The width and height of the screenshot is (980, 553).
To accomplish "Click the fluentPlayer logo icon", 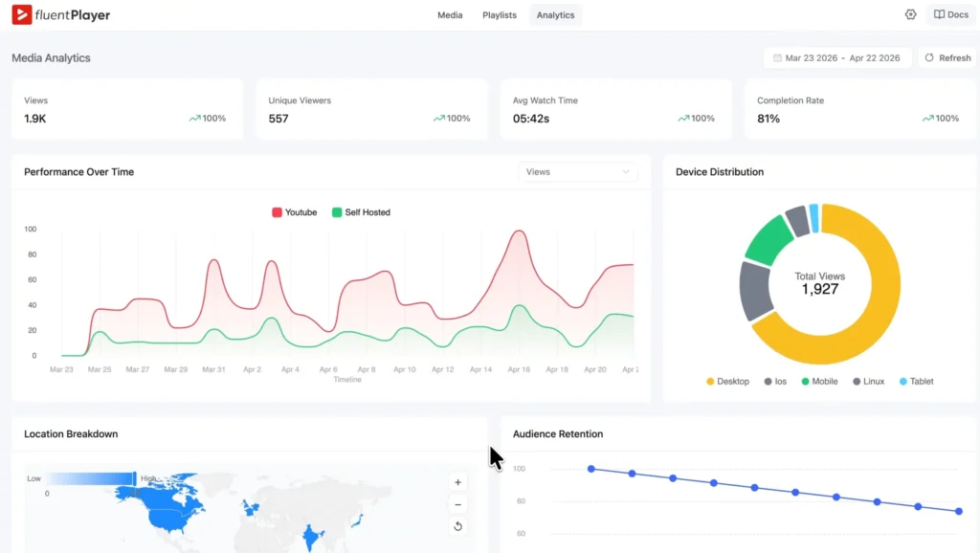I will 22,15.
